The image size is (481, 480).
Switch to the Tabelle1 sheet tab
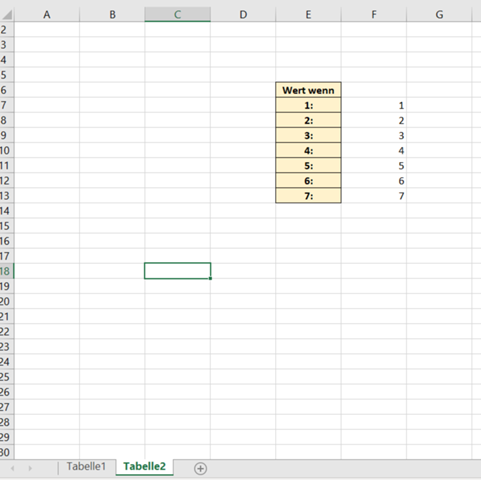tap(86, 466)
